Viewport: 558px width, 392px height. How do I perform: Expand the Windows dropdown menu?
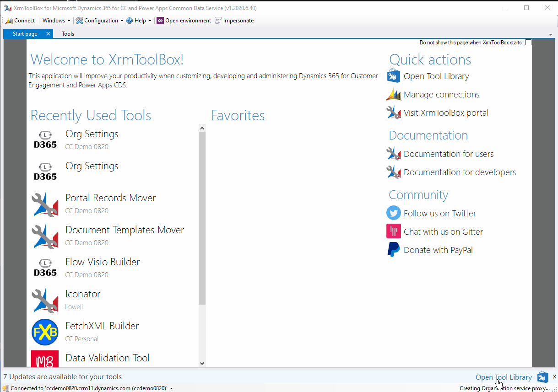(x=56, y=21)
